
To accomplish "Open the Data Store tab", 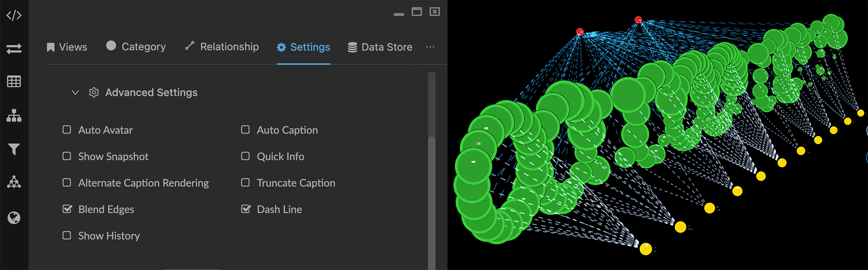I will pos(380,47).
